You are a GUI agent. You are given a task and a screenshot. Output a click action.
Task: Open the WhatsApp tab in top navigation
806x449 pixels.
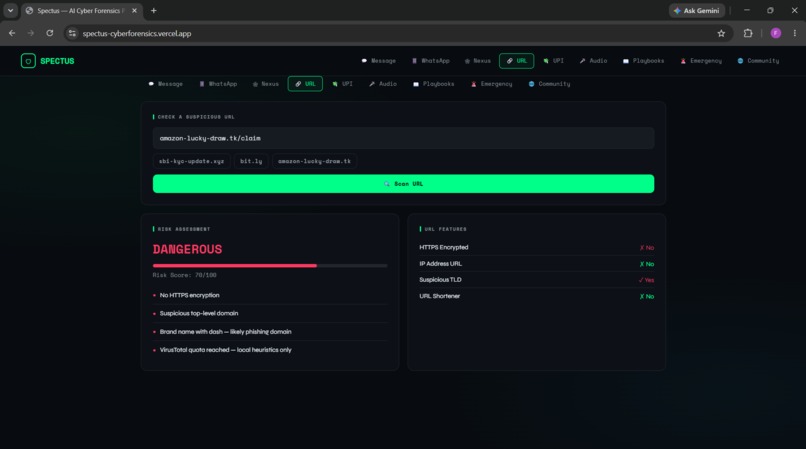[x=431, y=61]
